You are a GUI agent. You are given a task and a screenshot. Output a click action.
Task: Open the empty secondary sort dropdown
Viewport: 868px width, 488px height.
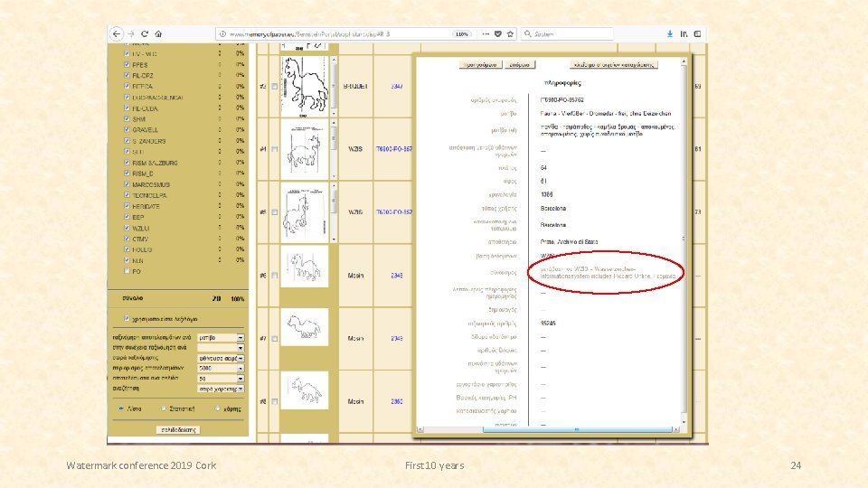pos(221,347)
